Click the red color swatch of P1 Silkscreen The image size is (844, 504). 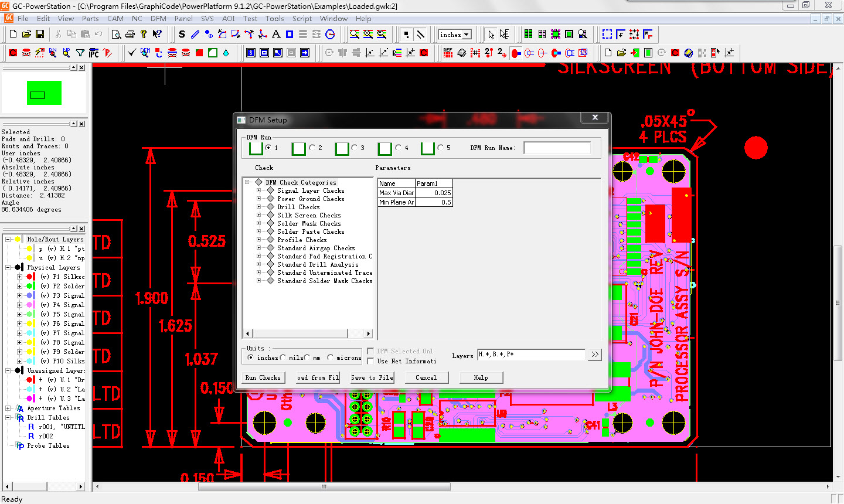(30, 277)
